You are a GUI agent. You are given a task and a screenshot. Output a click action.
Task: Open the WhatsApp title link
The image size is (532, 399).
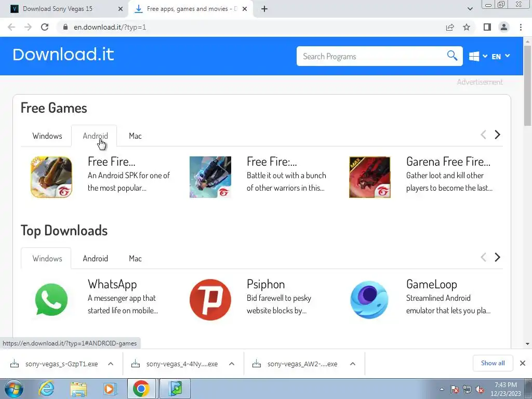click(x=112, y=284)
